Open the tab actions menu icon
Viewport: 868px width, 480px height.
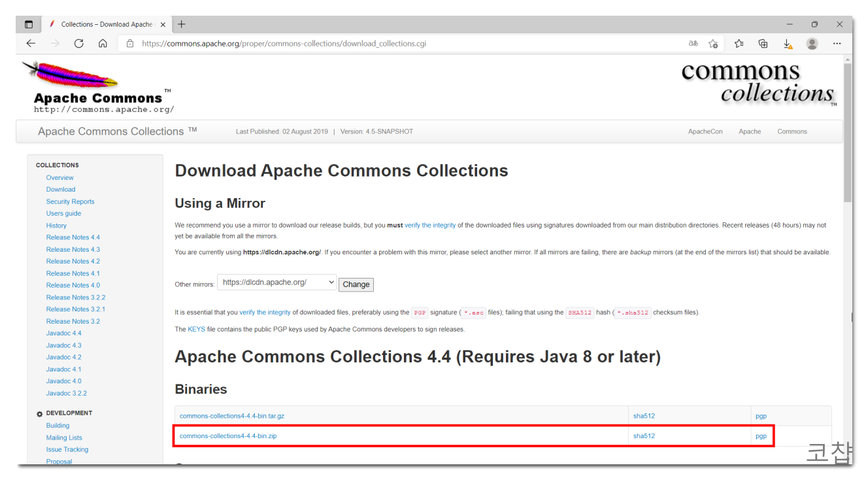(29, 24)
